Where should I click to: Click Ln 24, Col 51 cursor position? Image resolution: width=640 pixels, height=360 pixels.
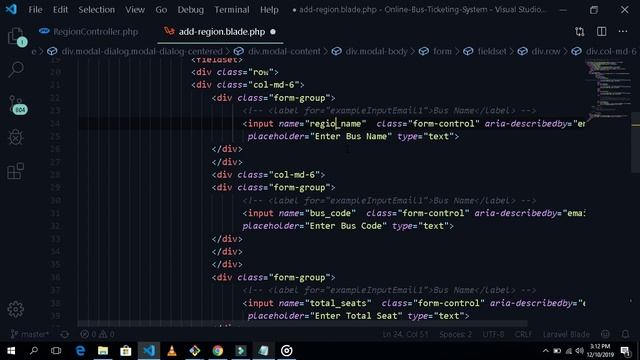click(405, 334)
